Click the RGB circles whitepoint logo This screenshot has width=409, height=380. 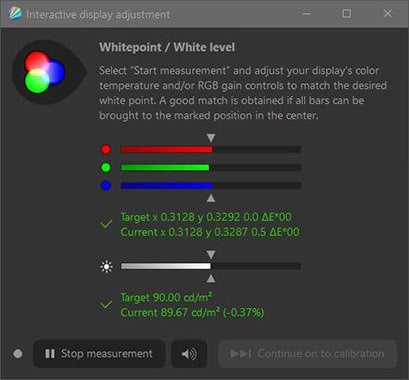pyautogui.click(x=49, y=72)
